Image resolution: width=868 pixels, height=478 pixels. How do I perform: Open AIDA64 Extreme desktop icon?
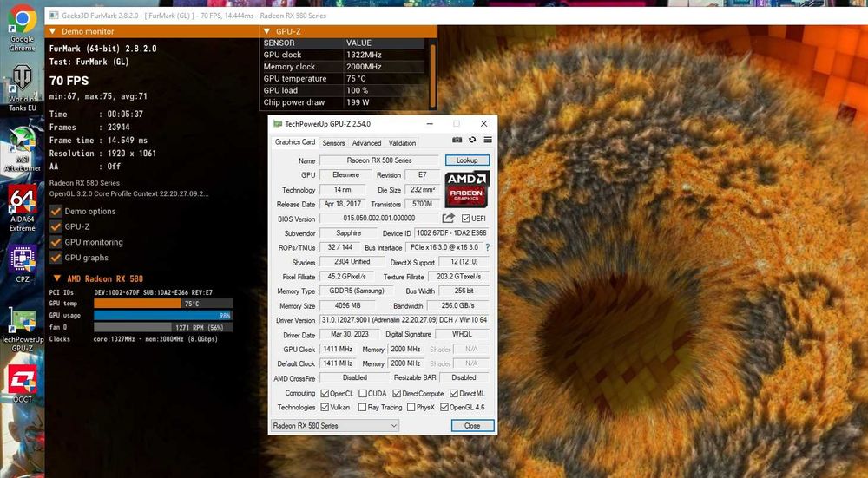pos(23,208)
